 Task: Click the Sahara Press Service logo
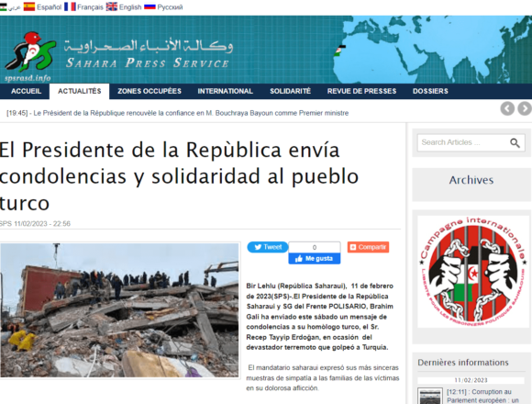tap(30, 51)
